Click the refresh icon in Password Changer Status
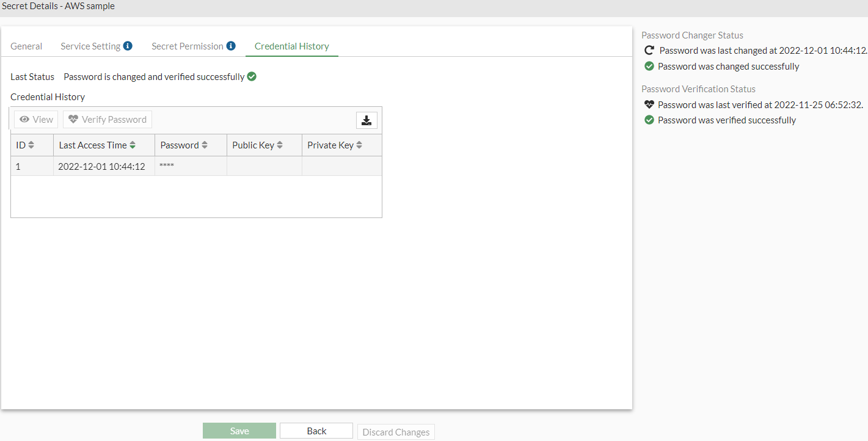The height and width of the screenshot is (441, 868). [649, 51]
